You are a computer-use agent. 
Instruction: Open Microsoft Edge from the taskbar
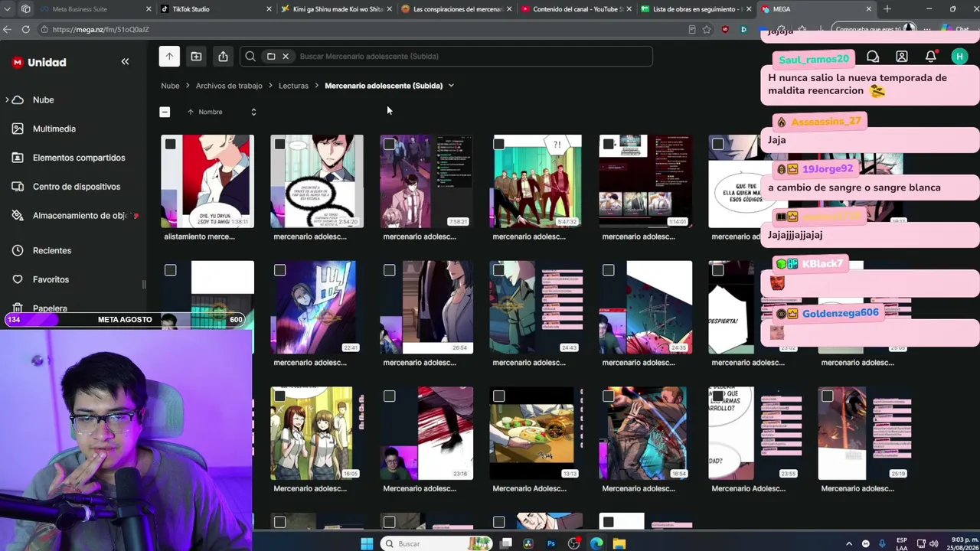point(596,543)
